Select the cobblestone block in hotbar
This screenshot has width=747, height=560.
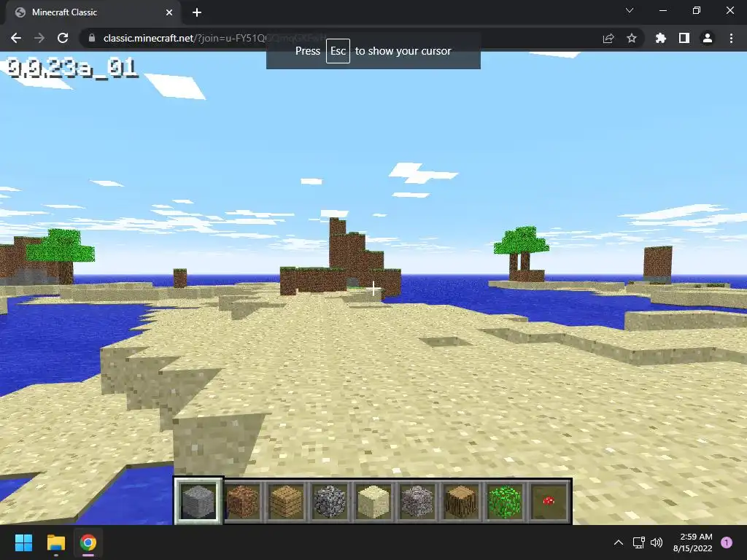[x=330, y=501]
